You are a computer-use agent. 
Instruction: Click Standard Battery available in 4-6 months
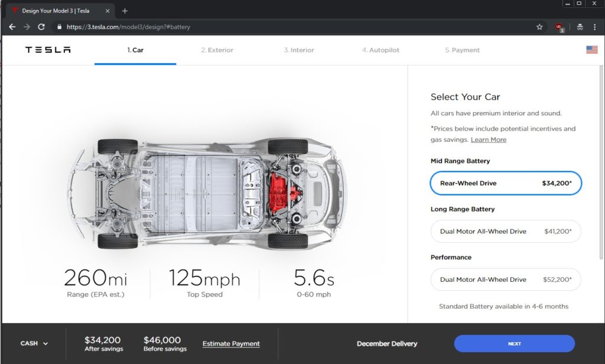pyautogui.click(x=503, y=307)
